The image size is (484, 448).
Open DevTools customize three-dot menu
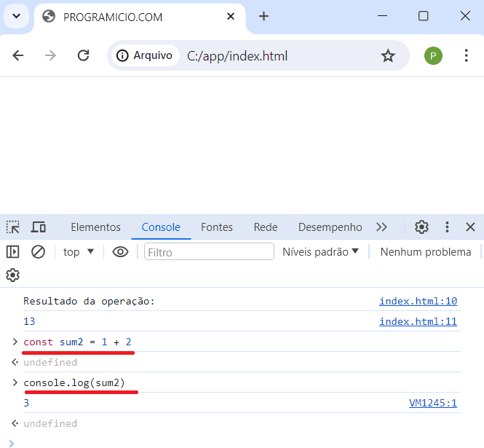point(447,227)
